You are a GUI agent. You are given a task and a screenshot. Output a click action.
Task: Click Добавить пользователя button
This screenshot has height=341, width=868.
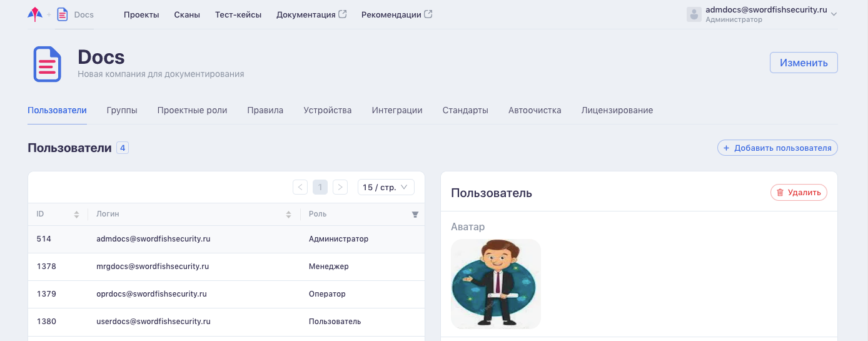pos(777,148)
